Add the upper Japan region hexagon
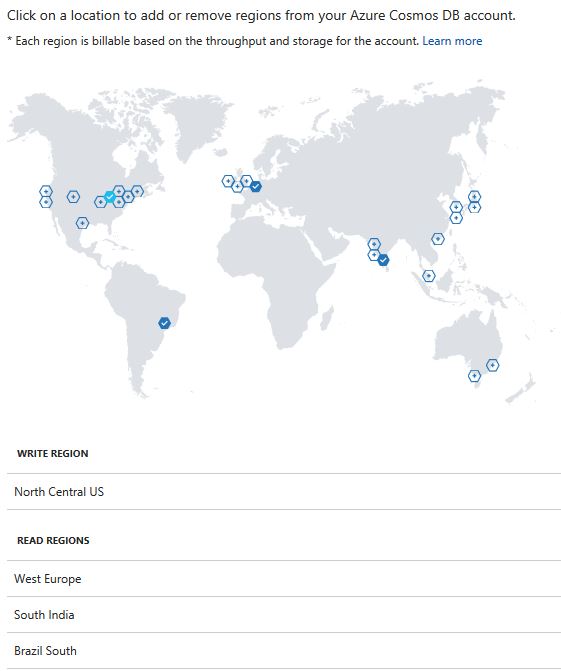561x671 pixels. click(474, 196)
